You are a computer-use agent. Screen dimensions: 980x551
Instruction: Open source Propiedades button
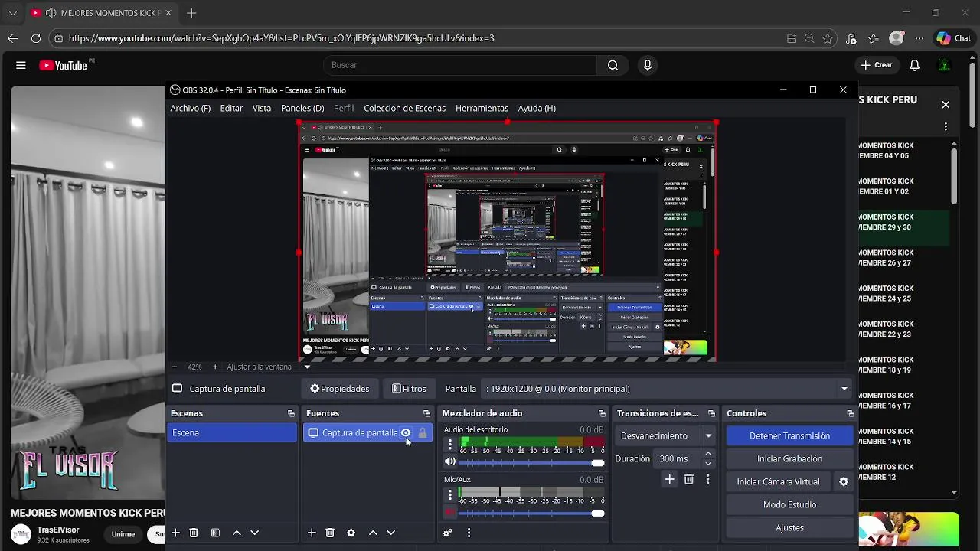click(x=339, y=389)
